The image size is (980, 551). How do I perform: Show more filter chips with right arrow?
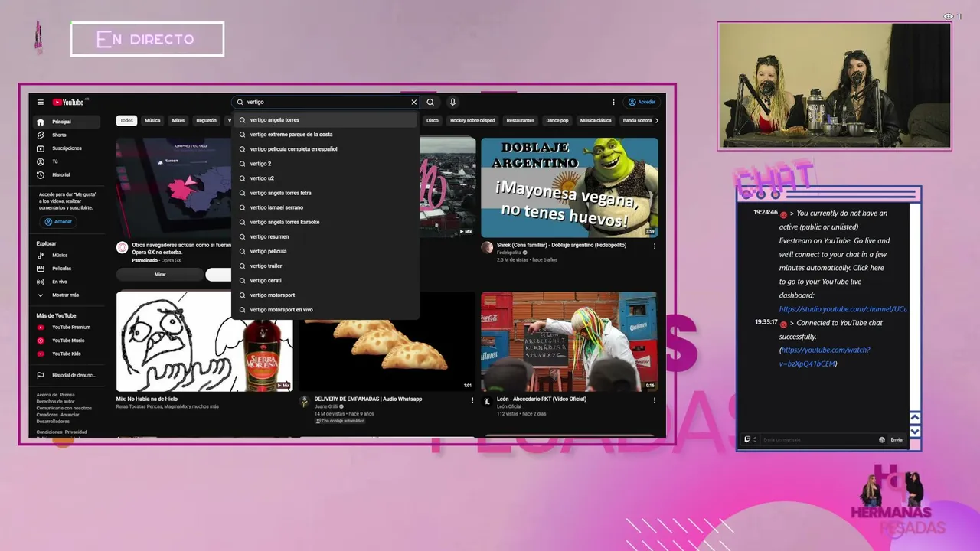pyautogui.click(x=657, y=120)
